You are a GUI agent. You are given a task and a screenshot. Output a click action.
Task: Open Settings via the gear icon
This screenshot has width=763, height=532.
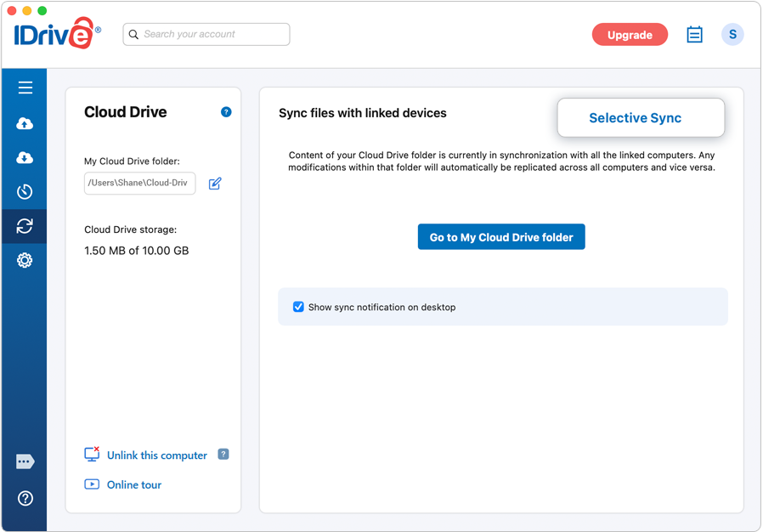(25, 260)
